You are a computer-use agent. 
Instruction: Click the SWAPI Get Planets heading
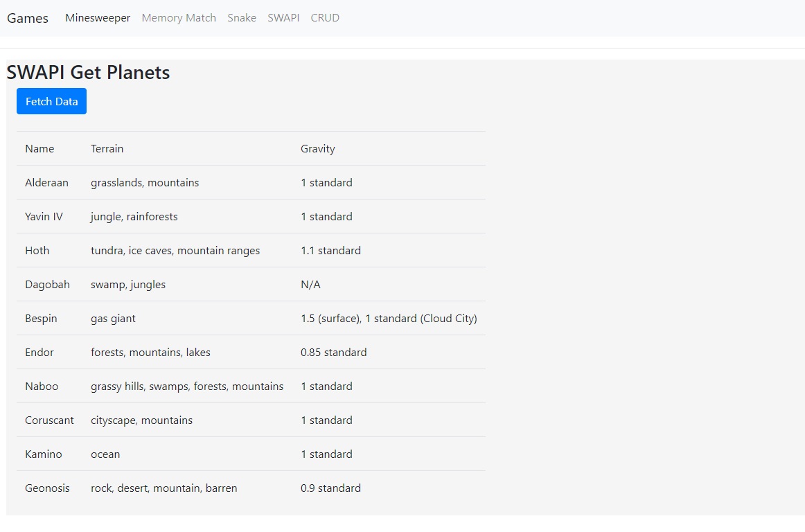[x=88, y=72]
